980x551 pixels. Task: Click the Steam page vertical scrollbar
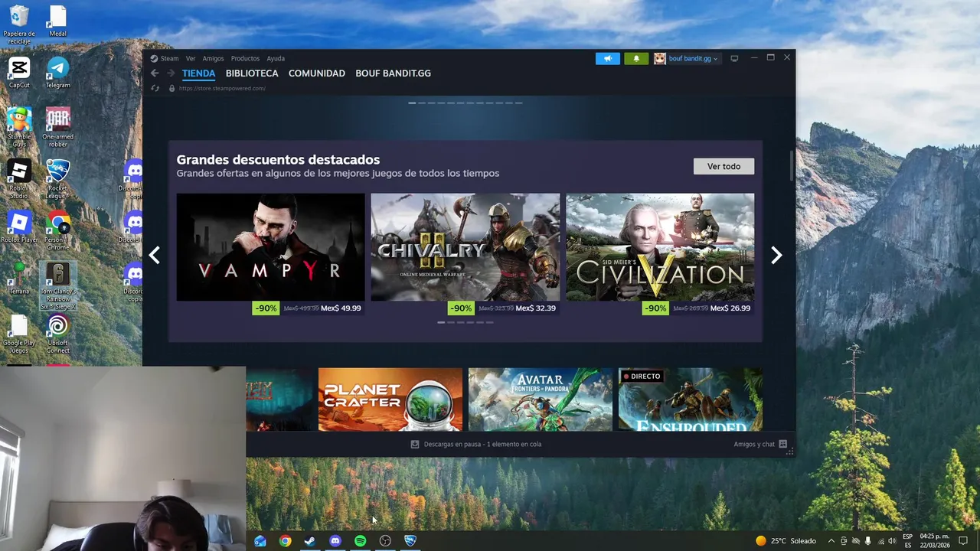point(792,166)
